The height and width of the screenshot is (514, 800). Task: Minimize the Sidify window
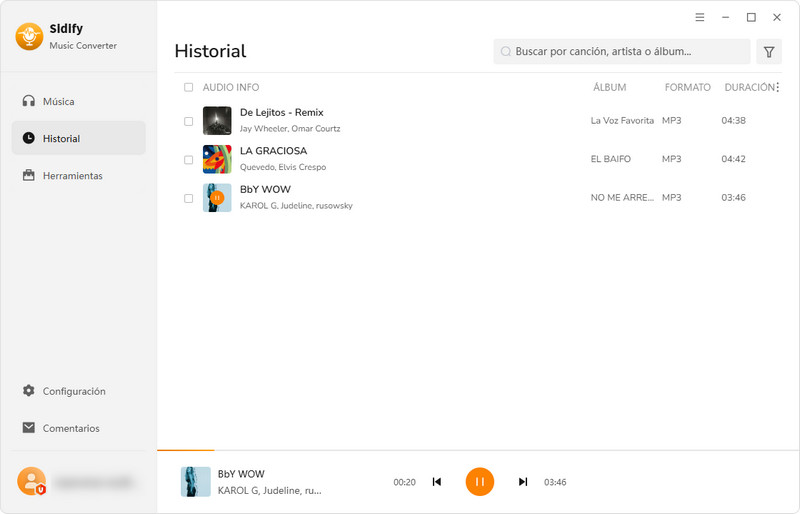[x=725, y=17]
